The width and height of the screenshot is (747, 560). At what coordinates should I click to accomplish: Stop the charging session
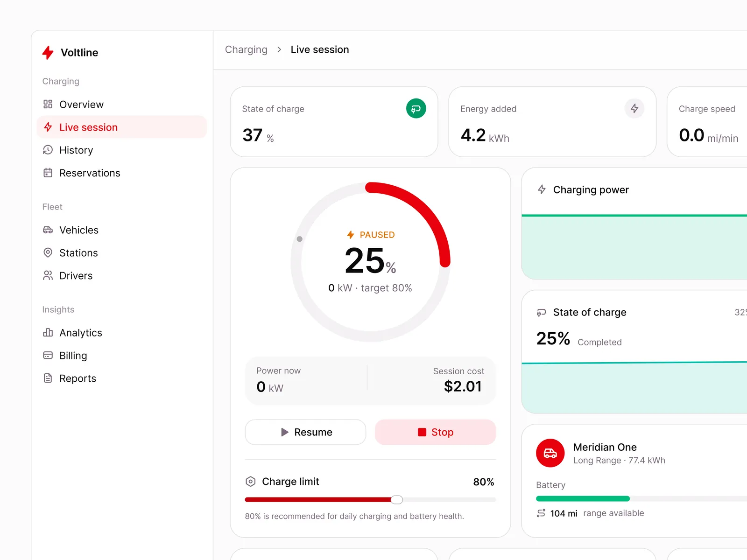pos(435,432)
